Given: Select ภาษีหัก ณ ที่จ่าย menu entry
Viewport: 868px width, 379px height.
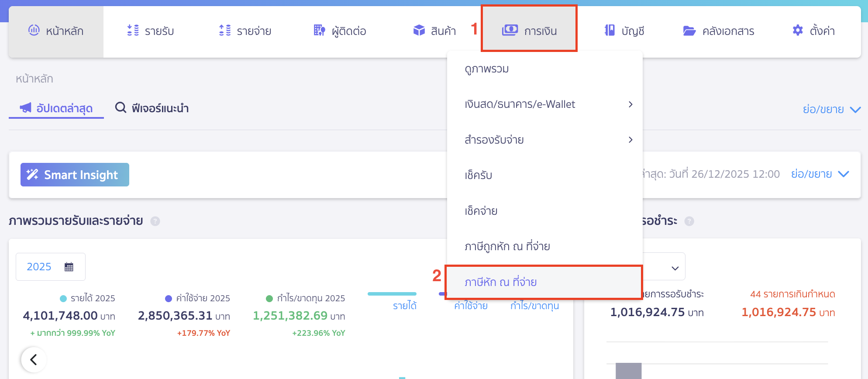Looking at the screenshot, I should (544, 282).
